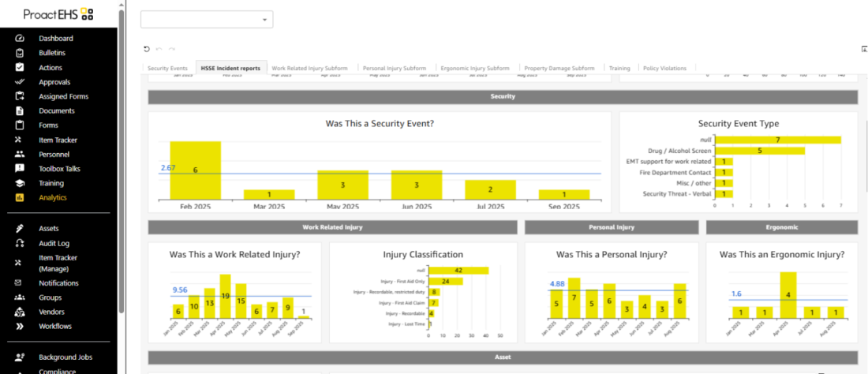Image resolution: width=868 pixels, height=374 pixels.
Task: Click the Audit Log icon
Action: coord(20,244)
